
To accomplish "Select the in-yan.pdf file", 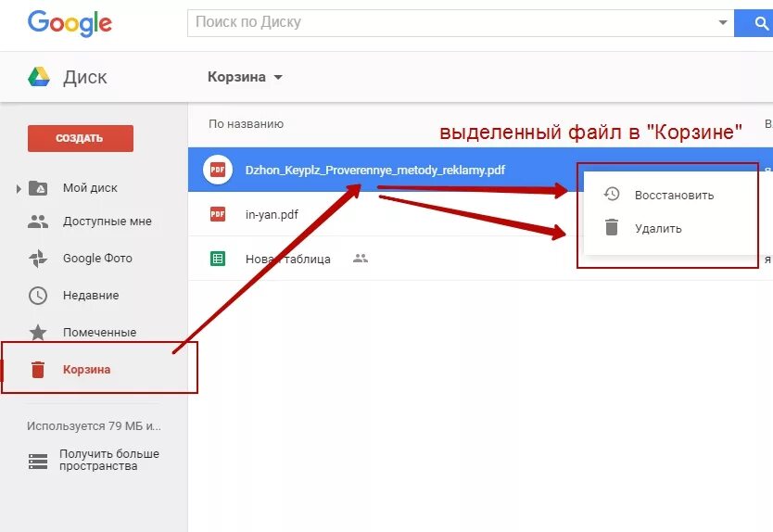I will click(272, 214).
